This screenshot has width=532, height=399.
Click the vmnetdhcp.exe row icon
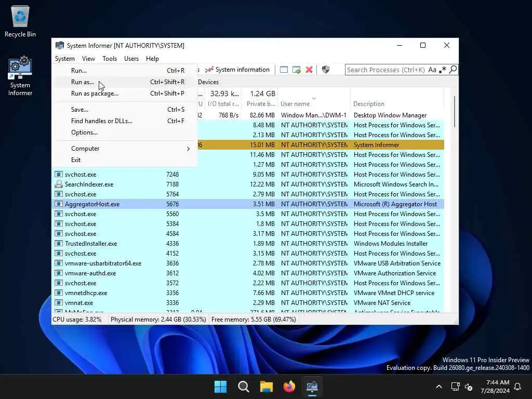(x=59, y=293)
